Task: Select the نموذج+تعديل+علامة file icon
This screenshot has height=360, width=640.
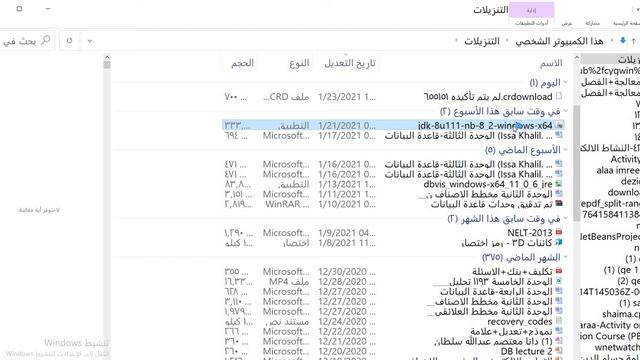Action: tap(559, 331)
